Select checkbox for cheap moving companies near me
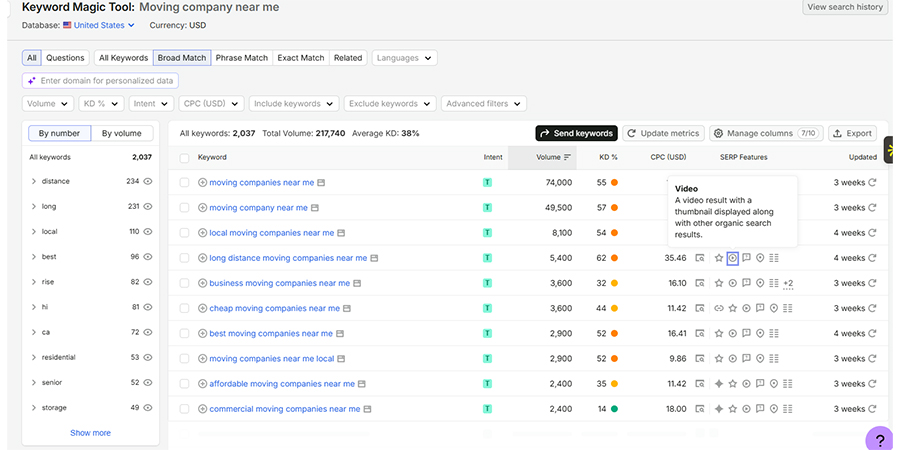This screenshot has height=450, width=900. [184, 308]
